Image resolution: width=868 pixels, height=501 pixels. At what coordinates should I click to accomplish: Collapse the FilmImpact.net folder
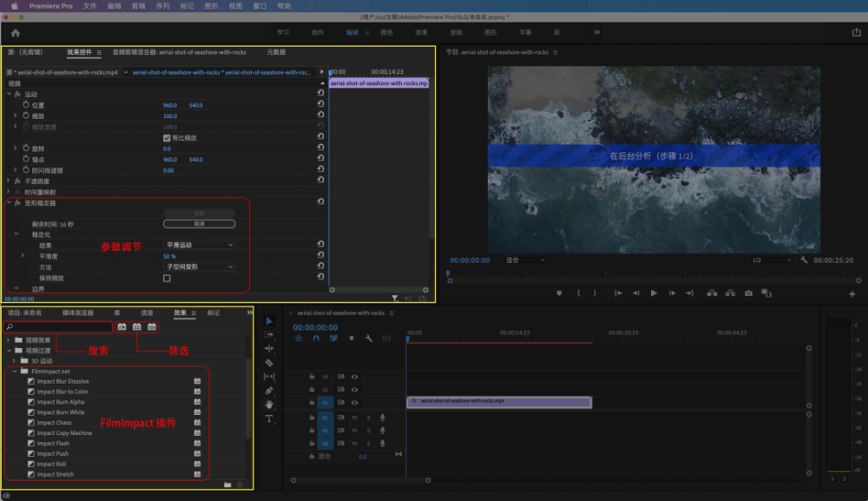click(15, 372)
